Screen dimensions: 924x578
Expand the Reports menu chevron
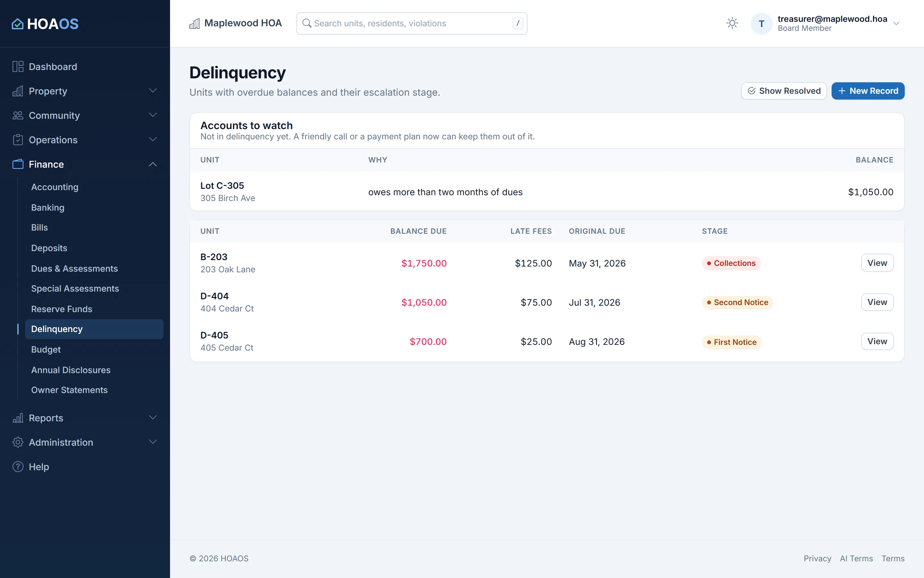tap(153, 418)
